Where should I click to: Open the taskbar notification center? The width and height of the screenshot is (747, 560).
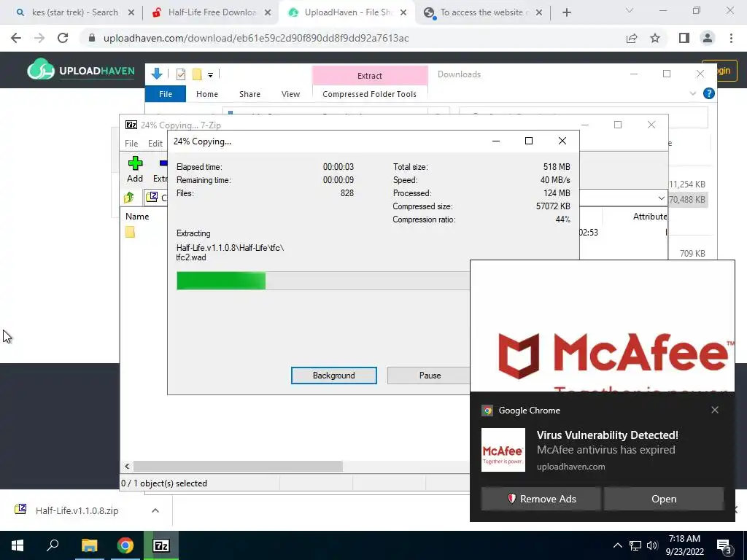724,545
